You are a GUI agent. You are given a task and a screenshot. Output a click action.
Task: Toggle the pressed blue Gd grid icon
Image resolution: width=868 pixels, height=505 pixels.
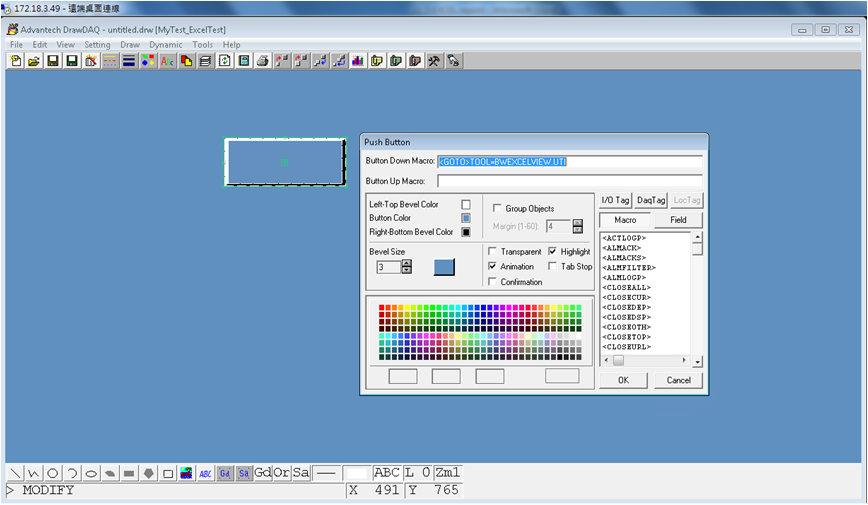pyautogui.click(x=225, y=473)
